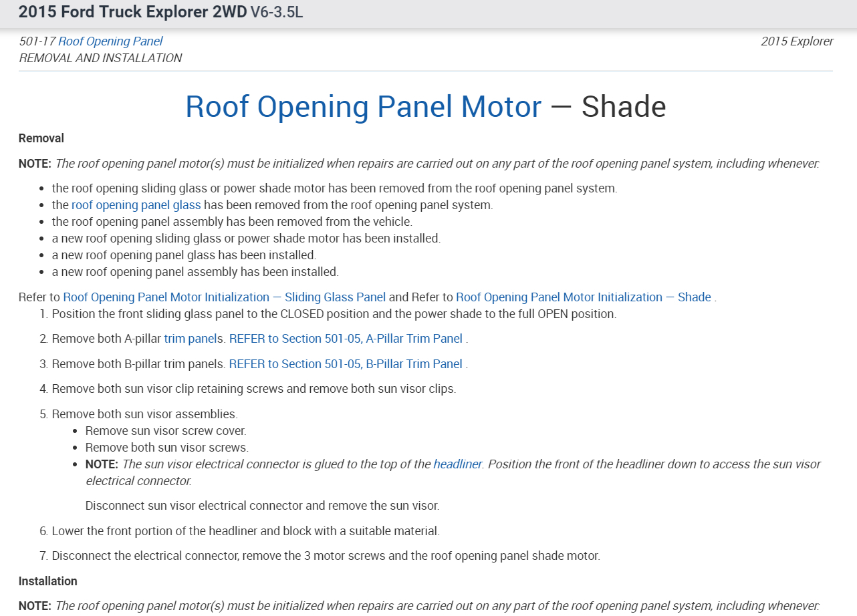Viewport: 857px width, 616px height.
Task: Click step 7 remove 3 motor screws text
Action: point(326,556)
